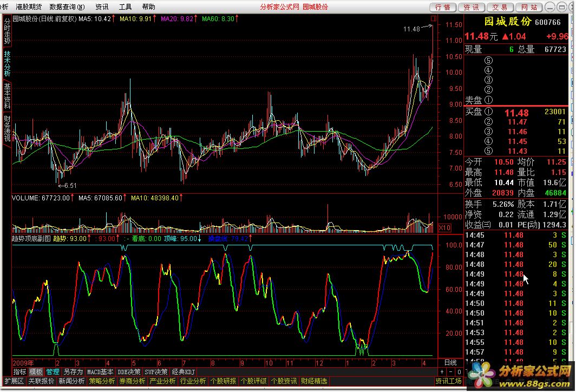Viewport: 576px width, 392px height.
Task: Open the 个股评级 bottom tab
Action: (x=253, y=381)
